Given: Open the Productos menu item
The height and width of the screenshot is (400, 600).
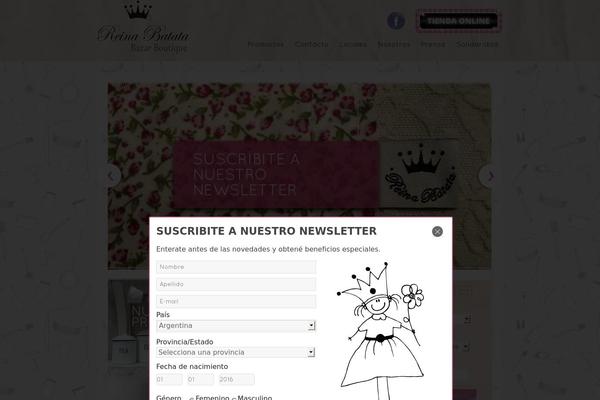Looking at the screenshot, I should (266, 44).
